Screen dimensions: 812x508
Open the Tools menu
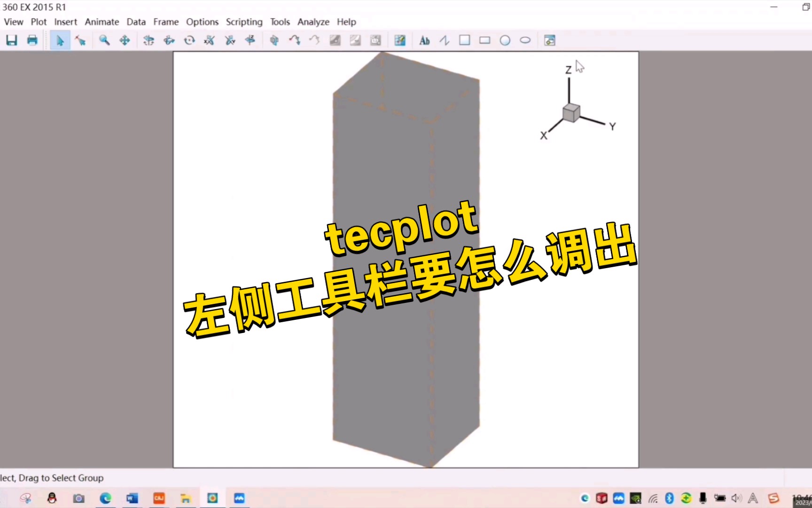(x=280, y=22)
